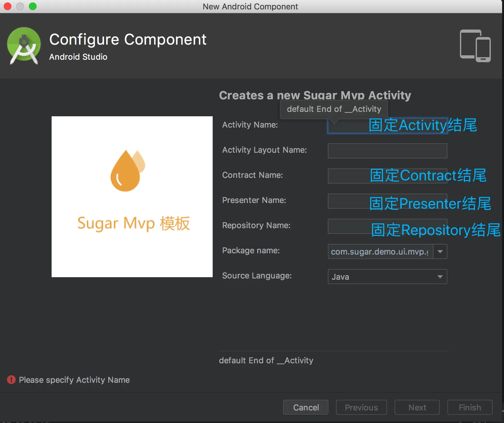Click the green zoom window button
Image resolution: width=504 pixels, height=423 pixels.
tap(33, 6)
